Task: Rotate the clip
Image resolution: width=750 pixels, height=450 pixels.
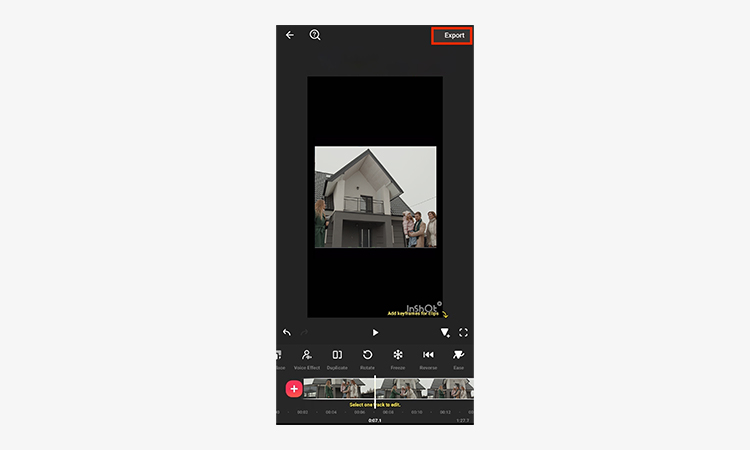Action: (x=367, y=359)
